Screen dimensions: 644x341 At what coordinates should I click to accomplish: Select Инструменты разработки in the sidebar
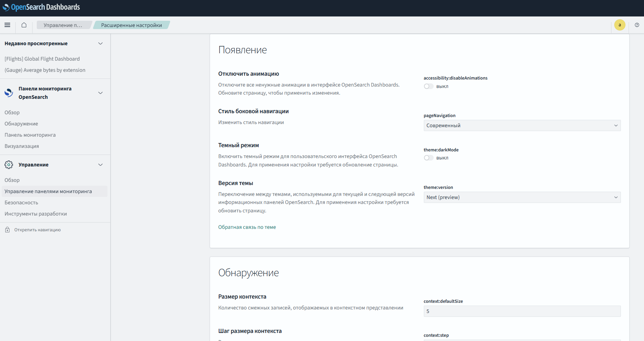pos(36,214)
